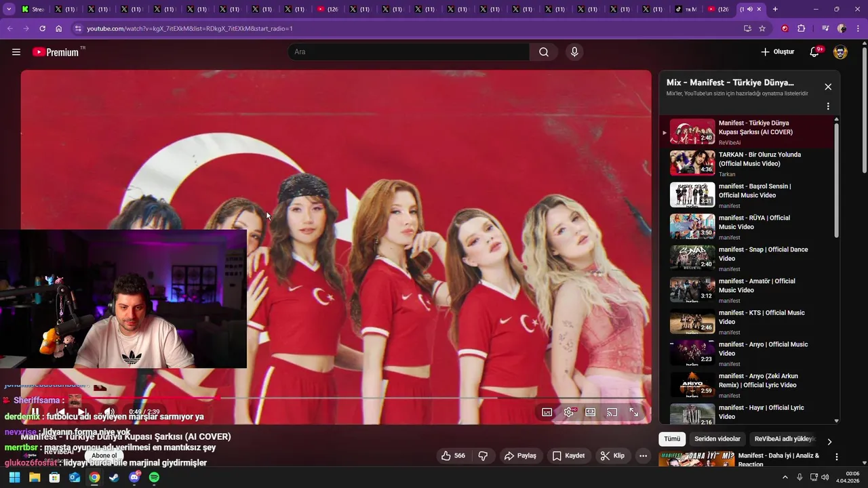Open the Chrome three-dot menu
This screenshot has height=488, width=868.
pyautogui.click(x=859, y=28)
